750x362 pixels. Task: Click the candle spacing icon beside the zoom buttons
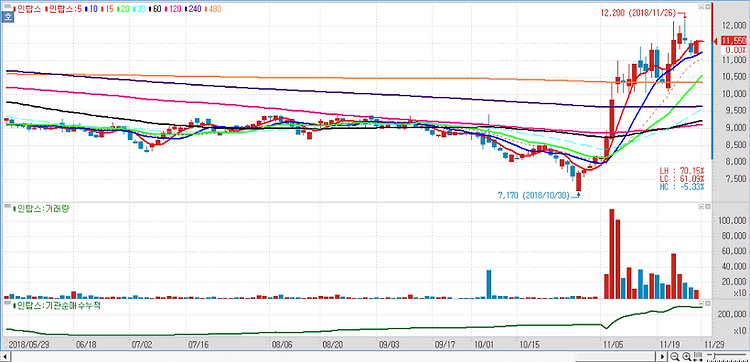(698, 357)
